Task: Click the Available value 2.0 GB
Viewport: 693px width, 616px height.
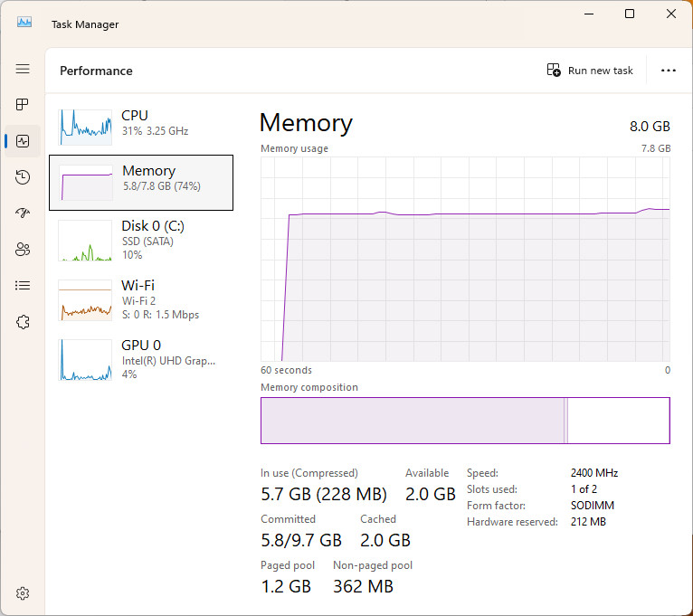Action: pos(430,494)
